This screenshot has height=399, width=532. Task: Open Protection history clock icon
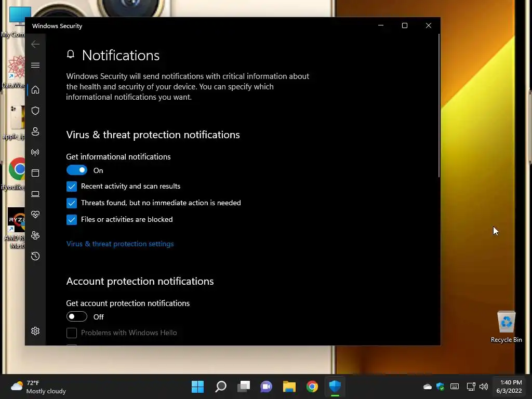(35, 256)
